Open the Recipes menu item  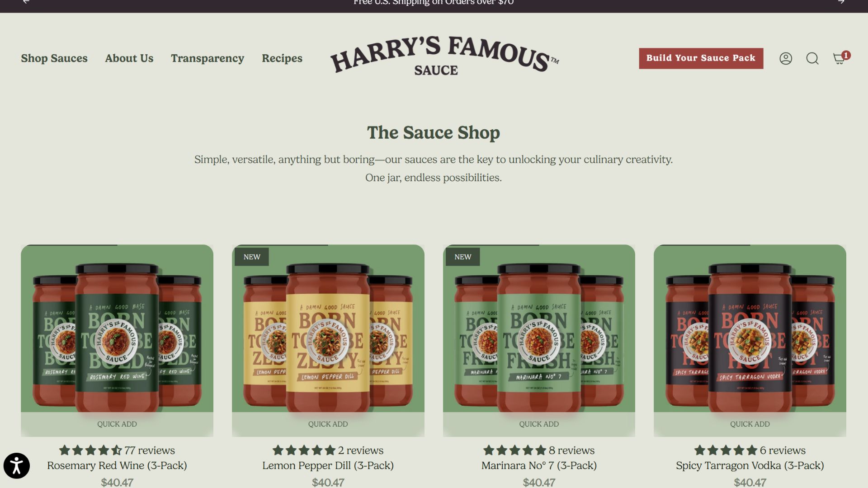282,58
